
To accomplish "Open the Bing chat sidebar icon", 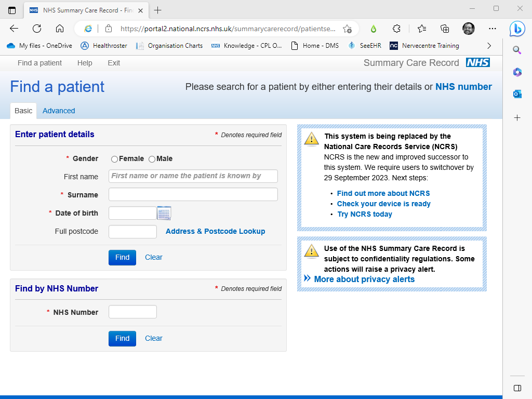I will pos(517,29).
